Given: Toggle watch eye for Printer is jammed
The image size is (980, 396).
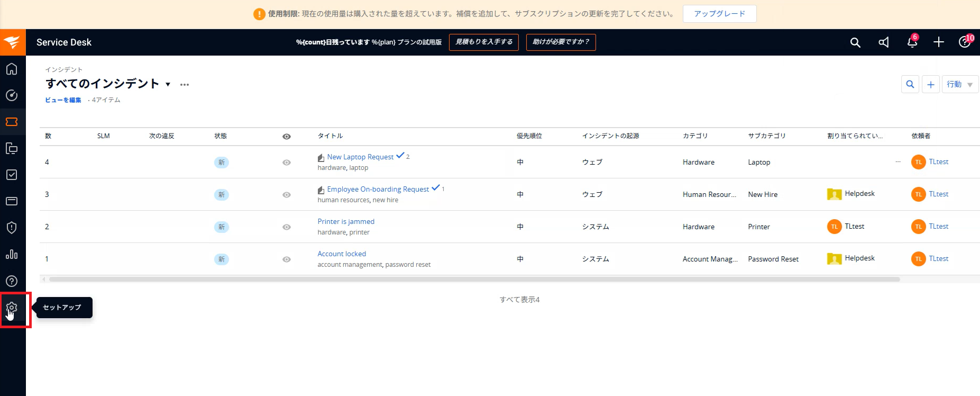Looking at the screenshot, I should (x=287, y=227).
